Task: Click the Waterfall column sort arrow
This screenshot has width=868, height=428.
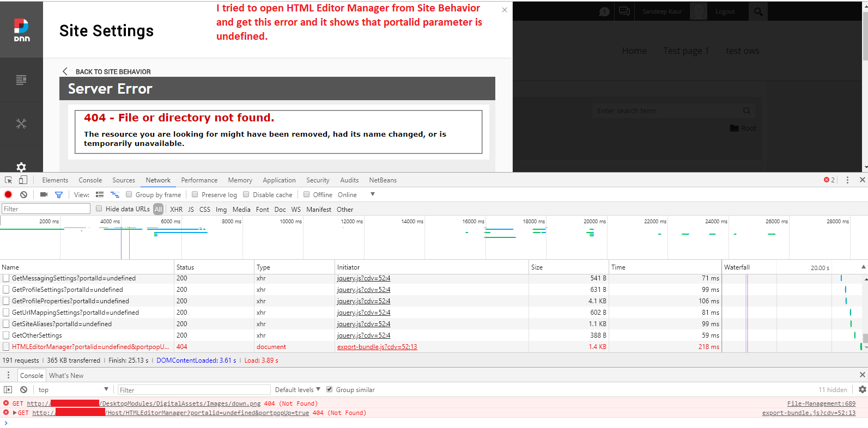Action: click(863, 267)
